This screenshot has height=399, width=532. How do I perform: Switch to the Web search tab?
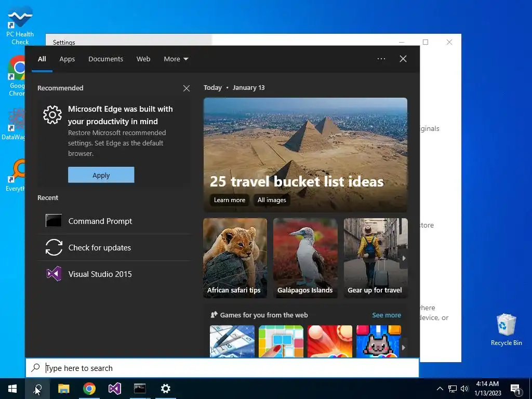coord(143,59)
